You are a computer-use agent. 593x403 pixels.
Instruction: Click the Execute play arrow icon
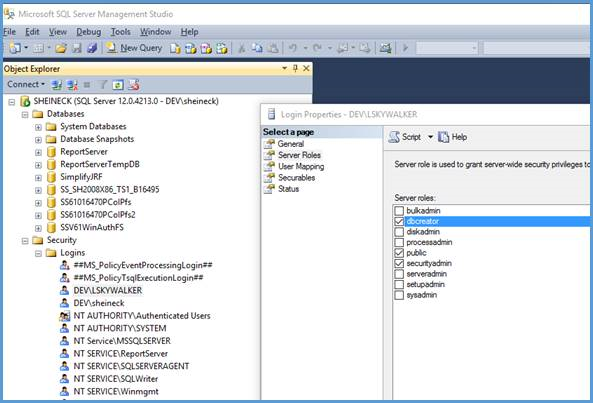point(405,48)
